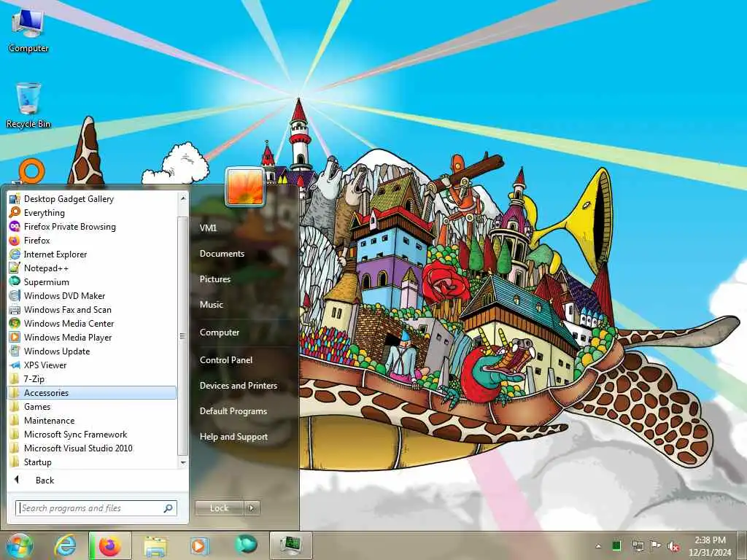Screen dimensions: 747x560
Task: Open Internet Explorer from the taskbar
Action: (65, 545)
